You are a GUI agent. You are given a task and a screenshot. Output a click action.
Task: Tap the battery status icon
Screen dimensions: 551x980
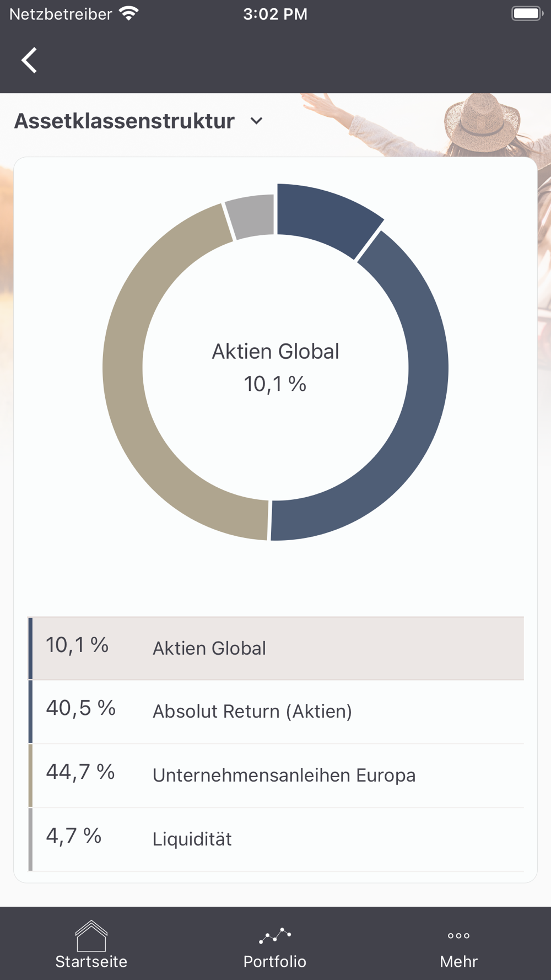[x=527, y=14]
